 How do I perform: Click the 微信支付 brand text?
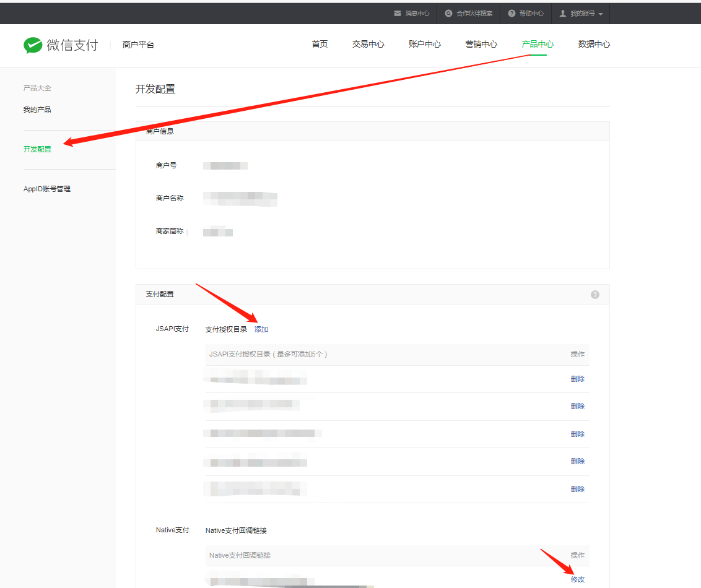(72, 45)
